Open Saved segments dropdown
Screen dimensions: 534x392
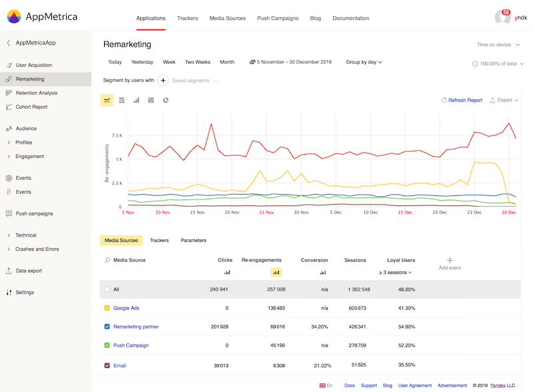(x=194, y=81)
